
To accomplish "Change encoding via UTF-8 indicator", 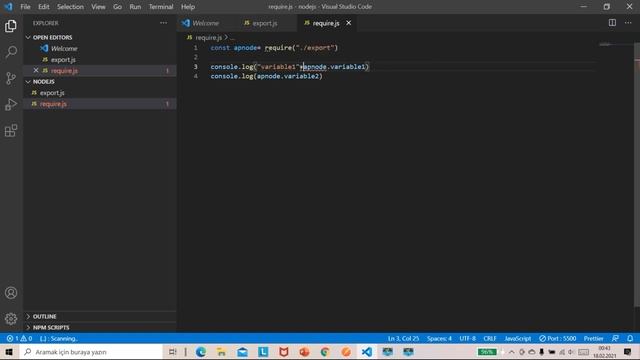I will click(467, 338).
